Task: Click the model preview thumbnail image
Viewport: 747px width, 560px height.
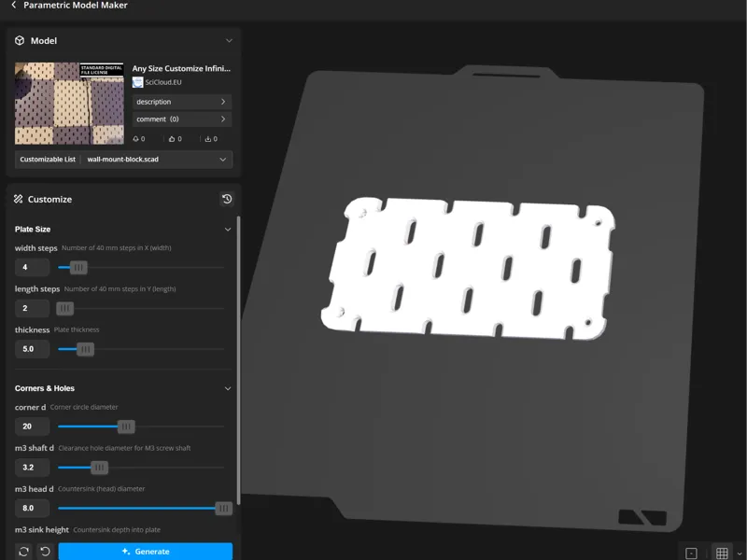Action: [x=69, y=104]
